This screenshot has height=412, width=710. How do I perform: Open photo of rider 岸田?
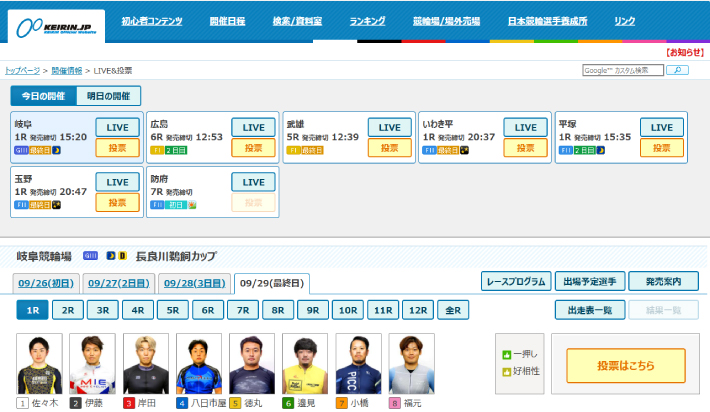(x=146, y=364)
